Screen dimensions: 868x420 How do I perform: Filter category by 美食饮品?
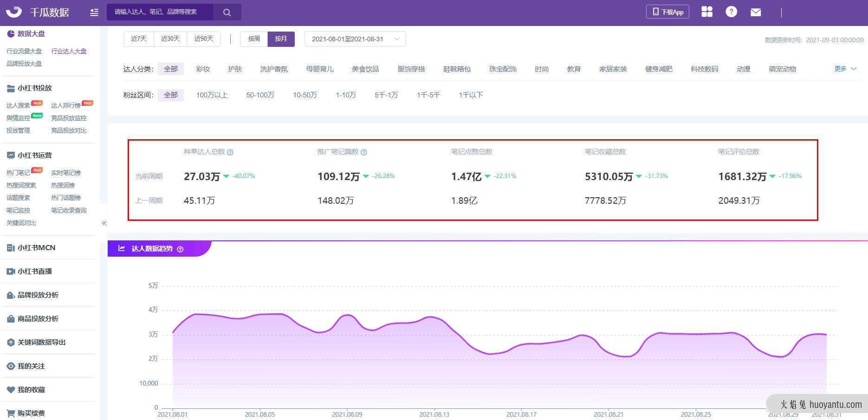[x=365, y=69]
